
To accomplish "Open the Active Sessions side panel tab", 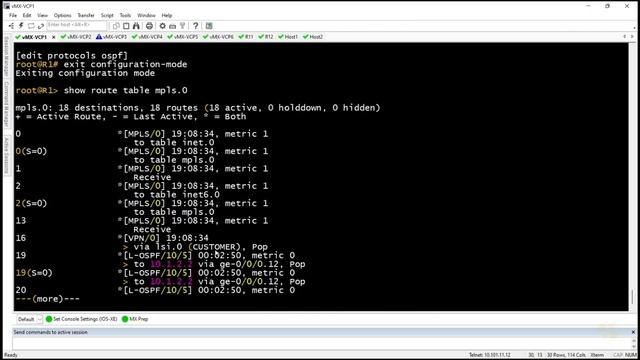I will coord(7,155).
